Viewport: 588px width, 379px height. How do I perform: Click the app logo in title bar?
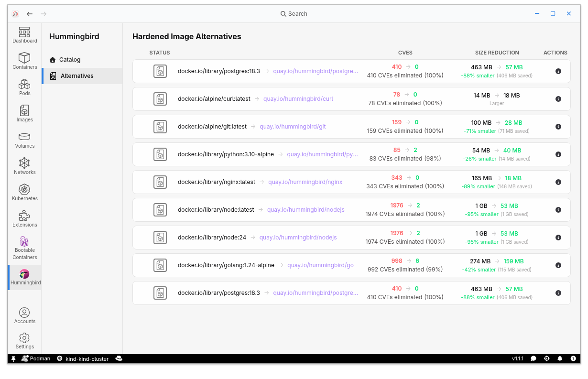point(15,14)
